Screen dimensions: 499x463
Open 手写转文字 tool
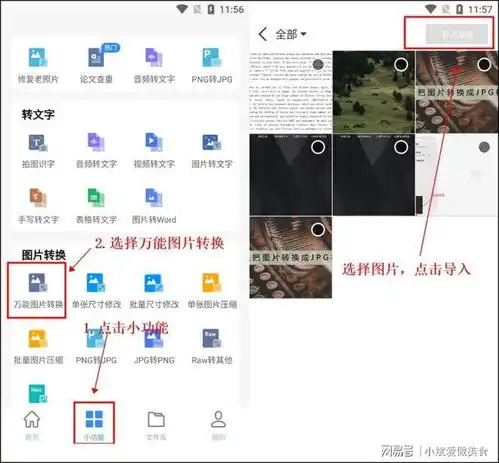38,206
